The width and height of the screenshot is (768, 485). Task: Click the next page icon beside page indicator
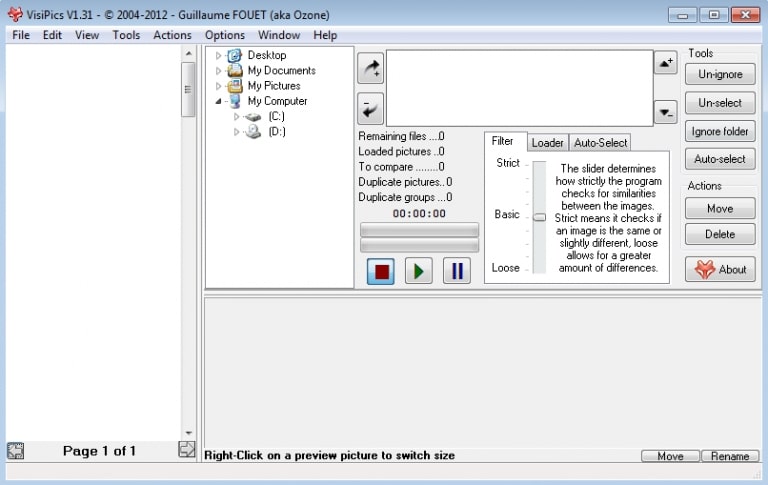tap(187, 450)
